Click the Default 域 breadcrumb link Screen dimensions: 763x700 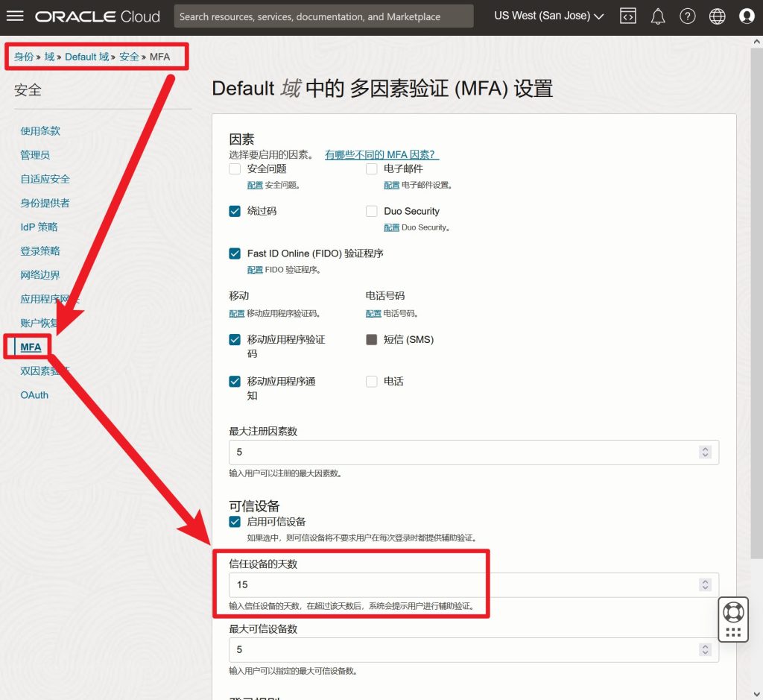point(86,57)
